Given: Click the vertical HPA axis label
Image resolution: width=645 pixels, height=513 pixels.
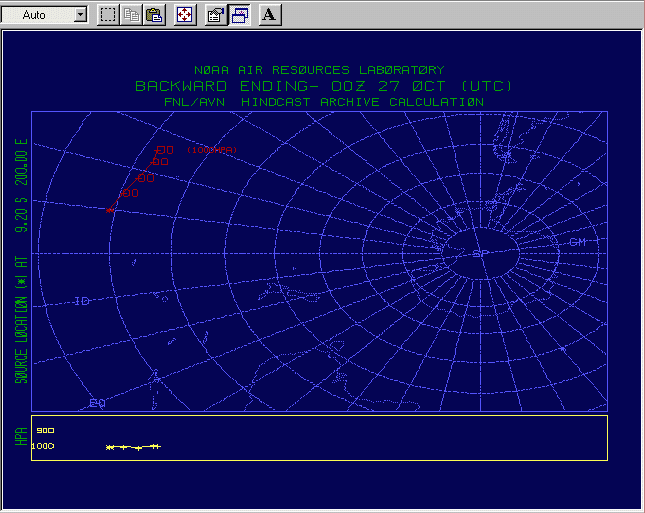Looking at the screenshot, I should pos(20,437).
